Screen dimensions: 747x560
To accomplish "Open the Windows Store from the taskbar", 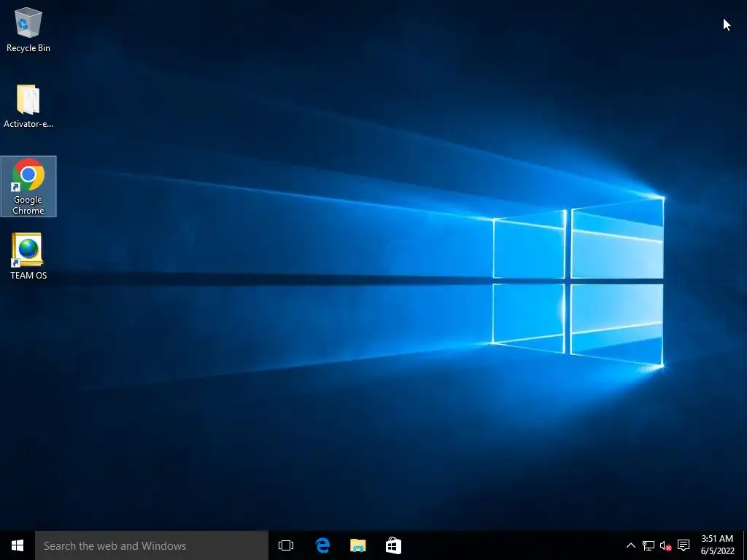I will pyautogui.click(x=393, y=545).
